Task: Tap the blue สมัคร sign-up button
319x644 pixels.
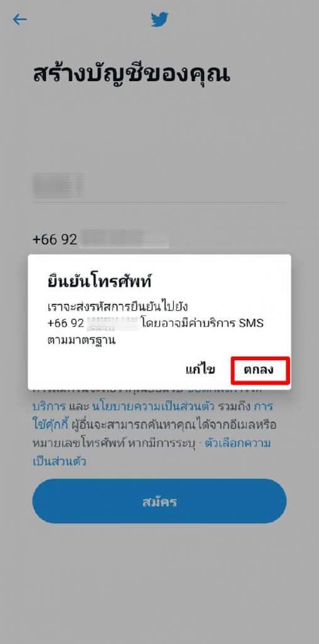Action: pyautogui.click(x=159, y=501)
